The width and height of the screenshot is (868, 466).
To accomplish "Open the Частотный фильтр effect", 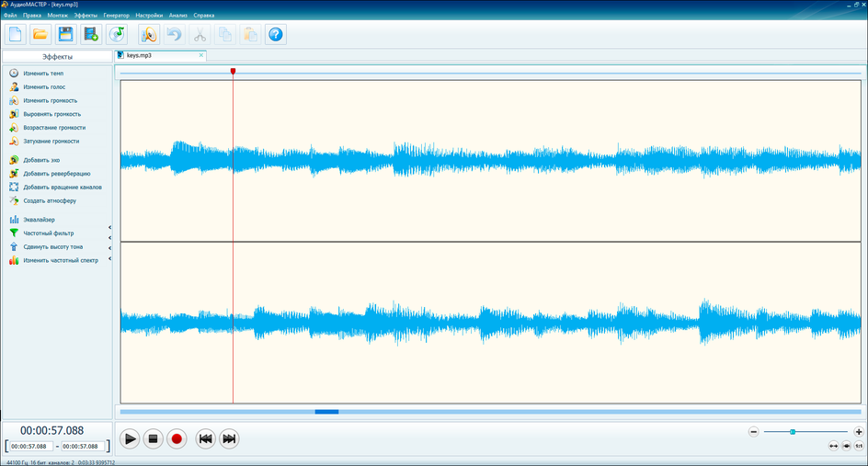I will click(x=48, y=233).
